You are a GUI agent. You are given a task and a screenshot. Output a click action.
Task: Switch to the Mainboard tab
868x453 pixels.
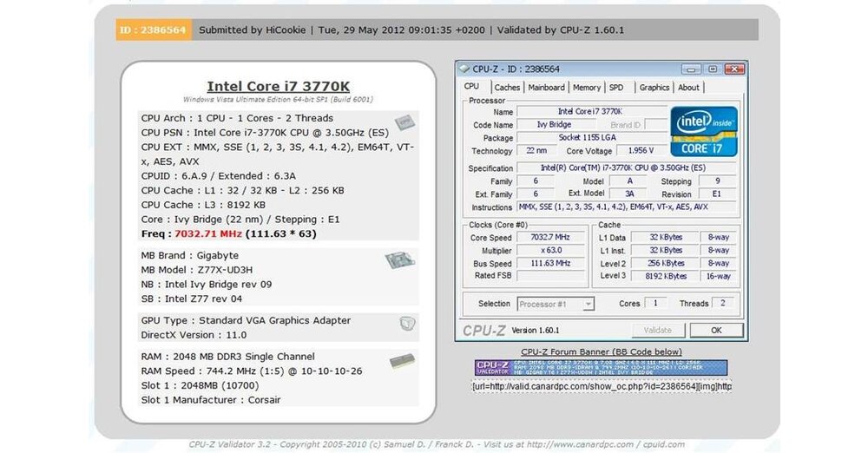(546, 88)
